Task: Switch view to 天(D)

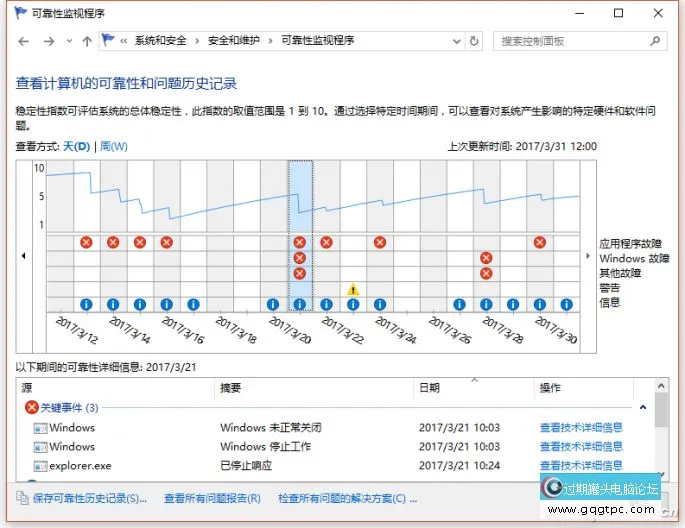Action: [x=76, y=146]
